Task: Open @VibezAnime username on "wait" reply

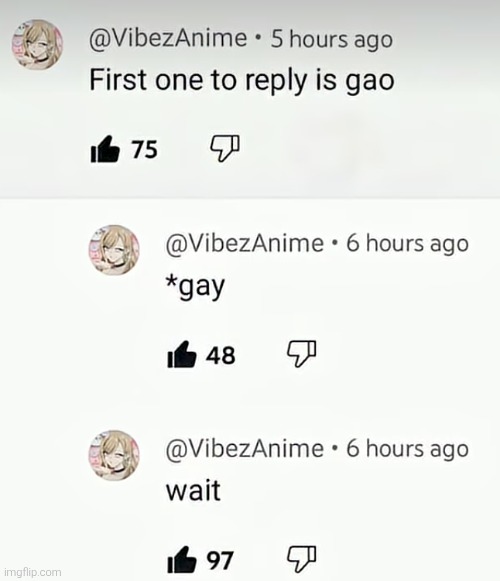Action: tap(245, 449)
